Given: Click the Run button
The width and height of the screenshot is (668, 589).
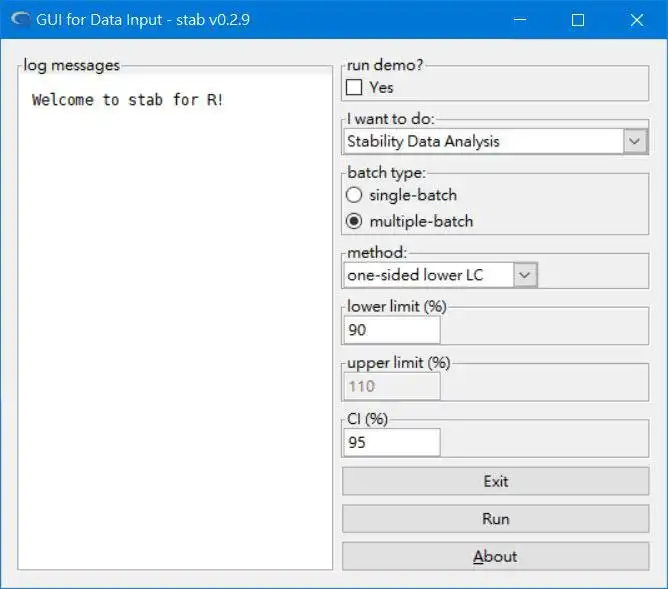Looking at the screenshot, I should (x=495, y=519).
